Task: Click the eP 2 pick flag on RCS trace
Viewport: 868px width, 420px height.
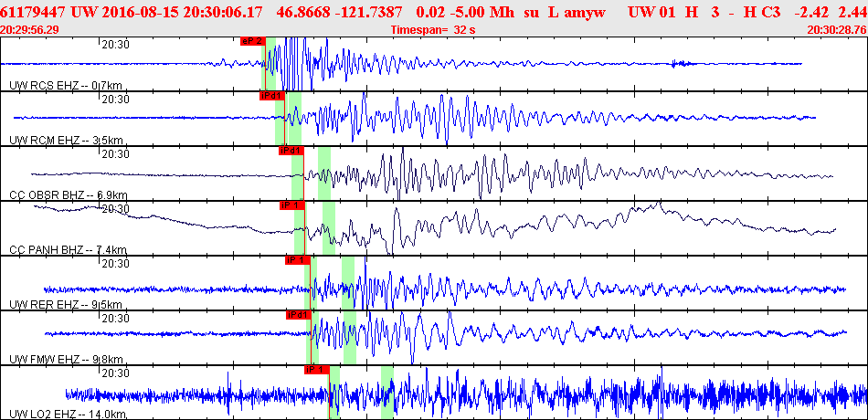Action: point(252,41)
